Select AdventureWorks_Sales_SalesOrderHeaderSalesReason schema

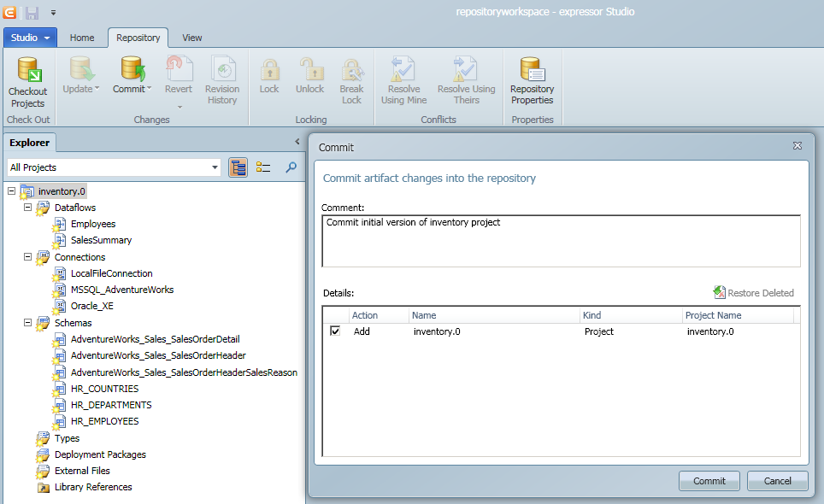coord(184,372)
